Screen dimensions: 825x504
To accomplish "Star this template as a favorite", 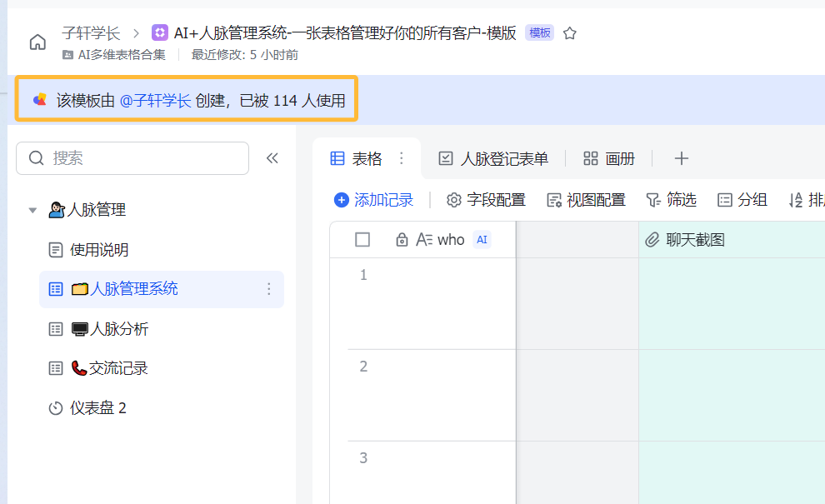I will [x=570, y=33].
